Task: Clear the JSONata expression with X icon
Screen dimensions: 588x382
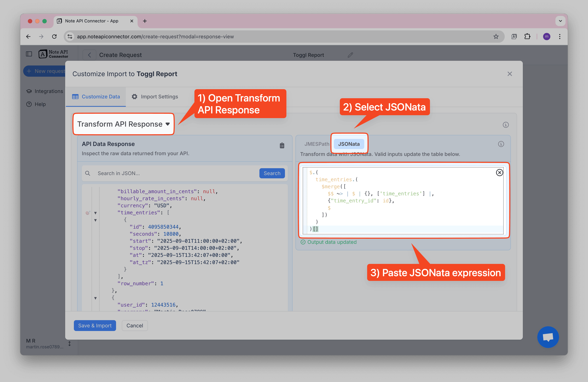Action: 499,173
